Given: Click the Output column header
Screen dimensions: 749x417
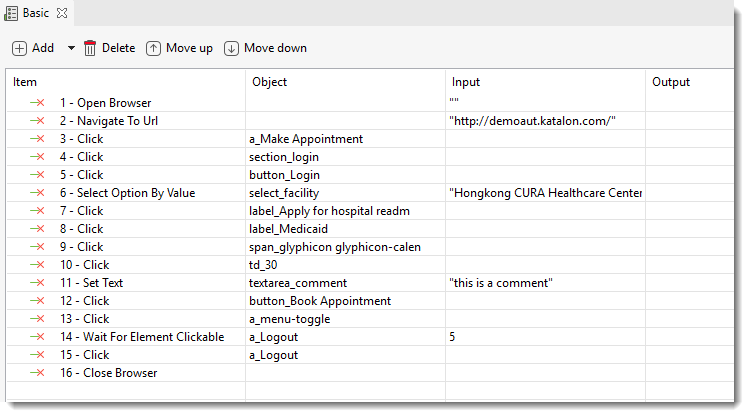Looking at the screenshot, I should (671, 82).
